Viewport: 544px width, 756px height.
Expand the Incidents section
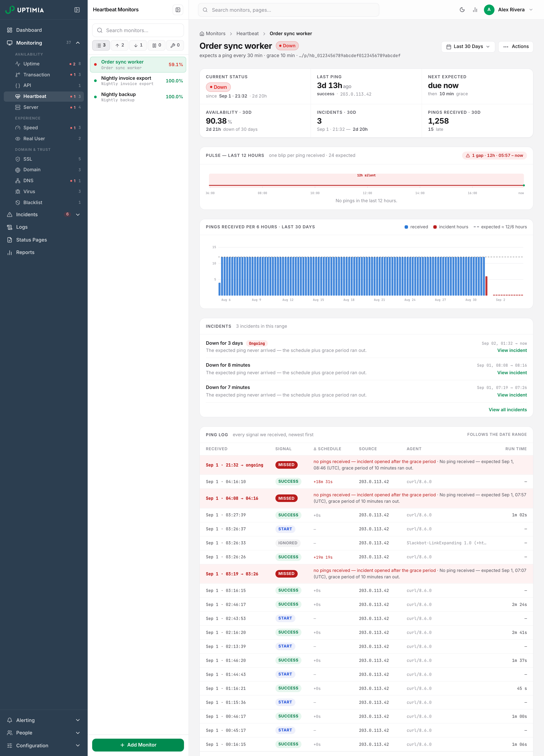[78, 215]
